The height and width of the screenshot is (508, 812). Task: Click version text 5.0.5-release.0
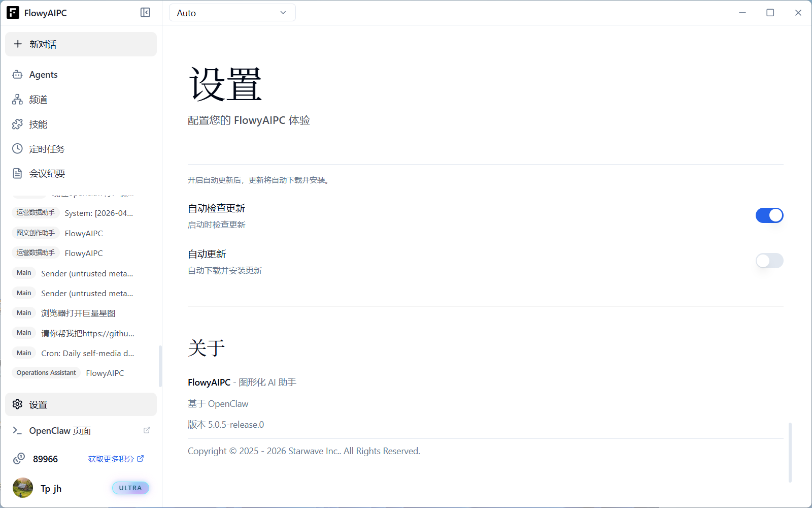[x=236, y=425]
